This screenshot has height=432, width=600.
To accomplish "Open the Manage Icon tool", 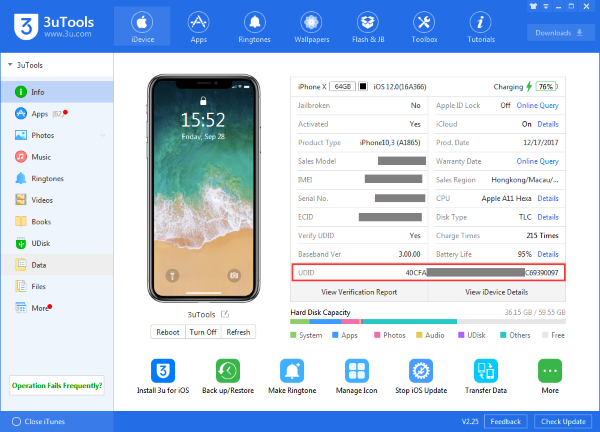I will [358, 375].
